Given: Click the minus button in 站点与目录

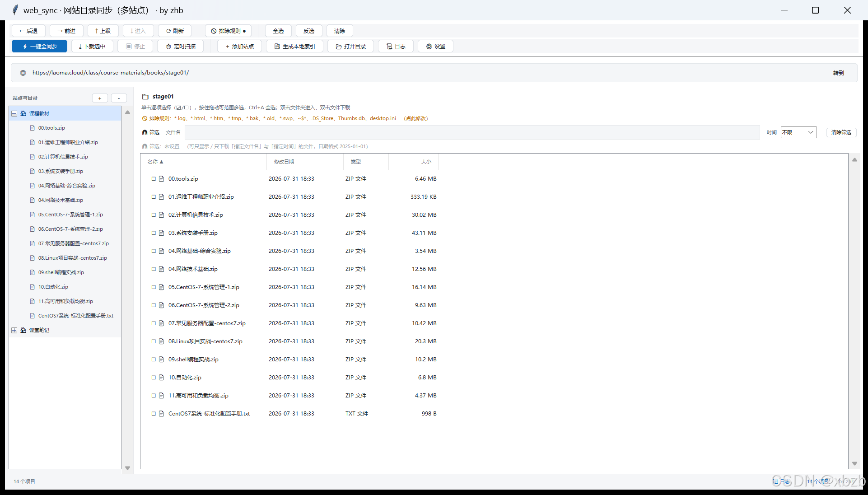Looking at the screenshot, I should [x=119, y=98].
